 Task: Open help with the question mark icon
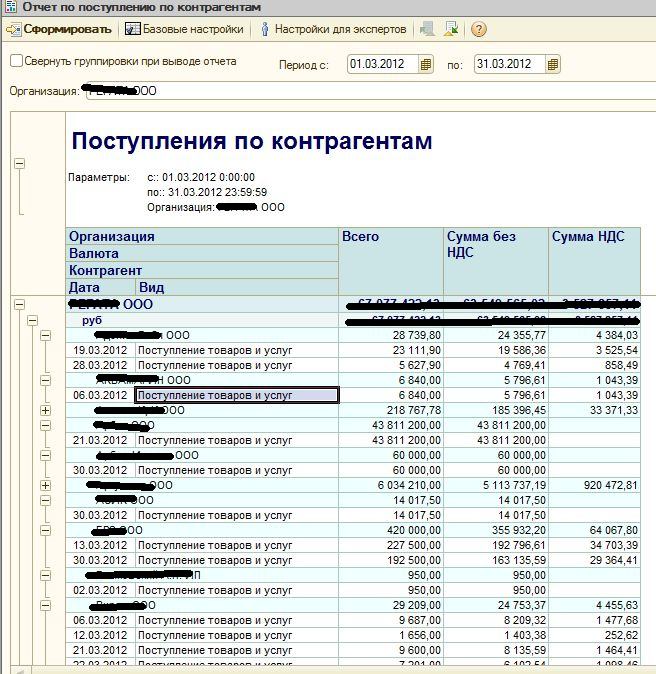(x=478, y=29)
